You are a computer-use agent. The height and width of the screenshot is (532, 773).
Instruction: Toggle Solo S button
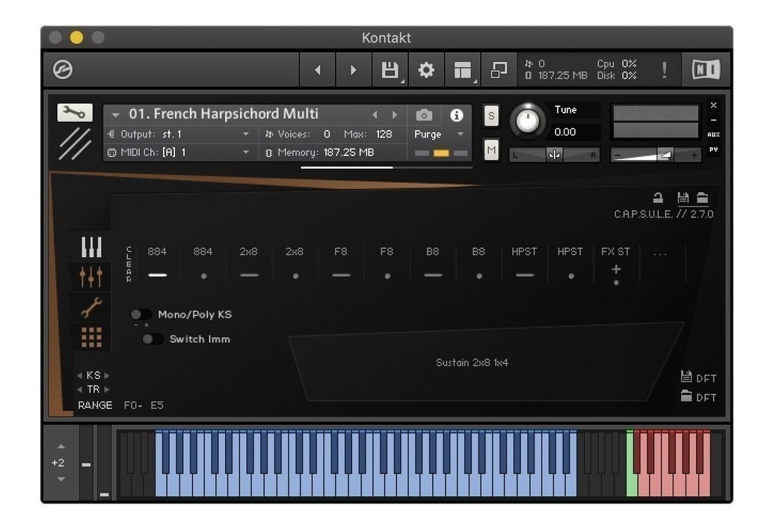[491, 116]
